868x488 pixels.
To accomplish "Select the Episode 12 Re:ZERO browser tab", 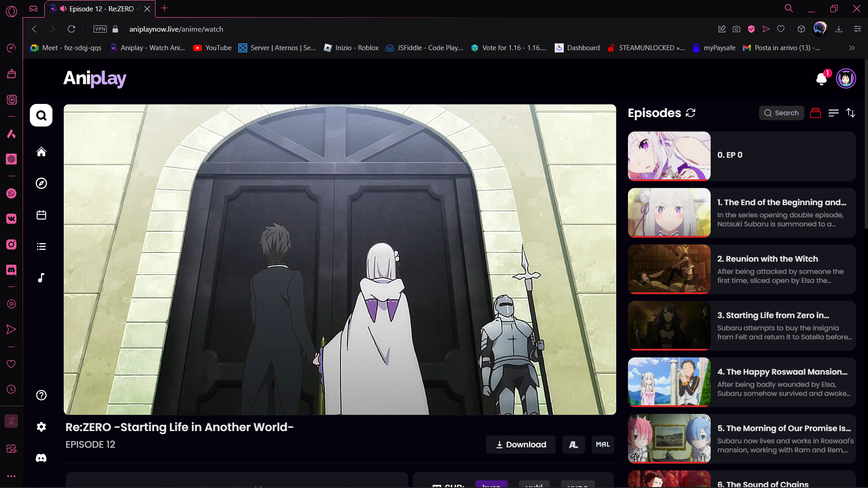I will click(x=101, y=9).
